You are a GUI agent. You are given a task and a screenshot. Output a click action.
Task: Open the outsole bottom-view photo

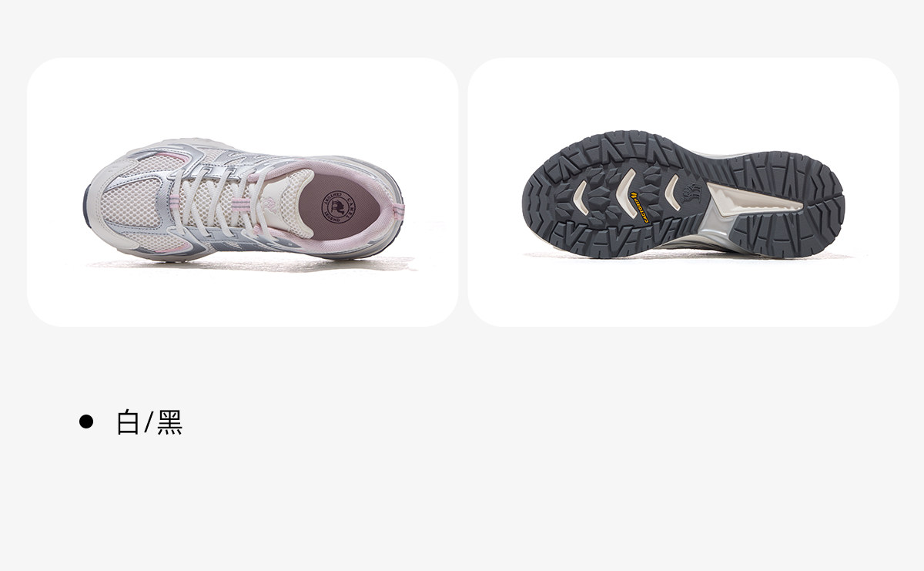(x=683, y=192)
